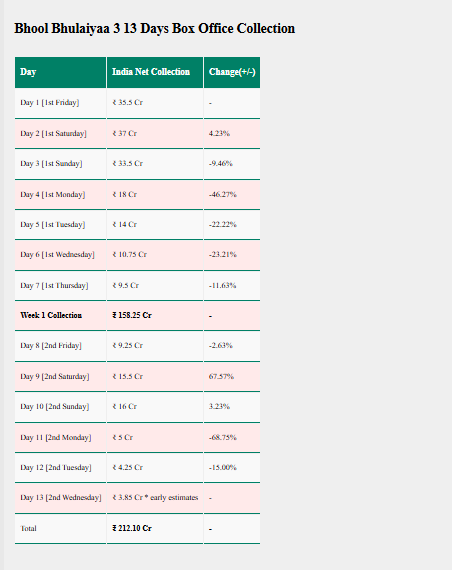This screenshot has height=570, width=452.
Task: Click the -68.75% change cell
Action: [232, 438]
